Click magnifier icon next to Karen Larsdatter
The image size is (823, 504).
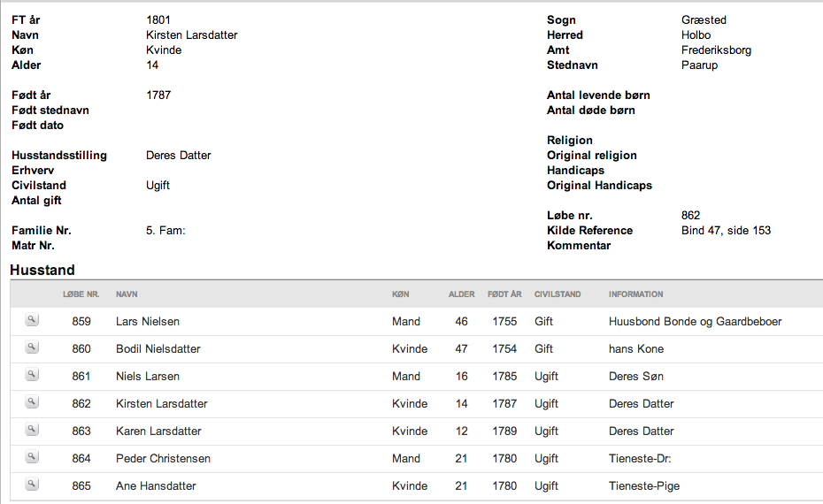(32, 430)
